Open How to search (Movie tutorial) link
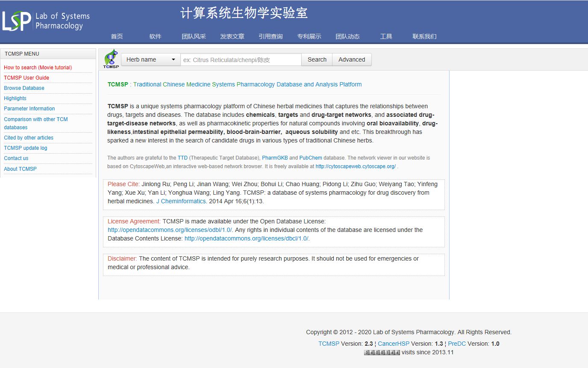This screenshot has width=588, height=368. pyautogui.click(x=38, y=68)
